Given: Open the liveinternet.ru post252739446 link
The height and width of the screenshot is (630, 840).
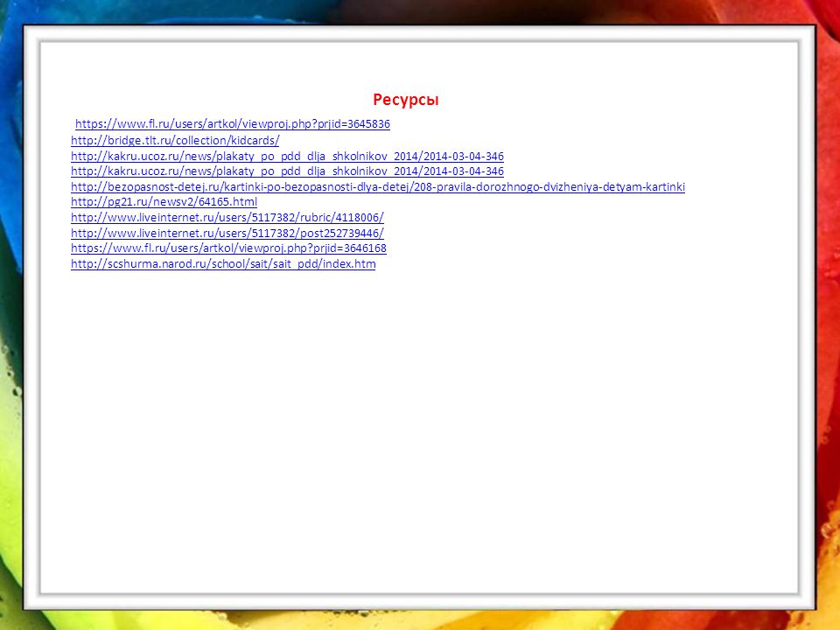Looking at the screenshot, I should 227,233.
